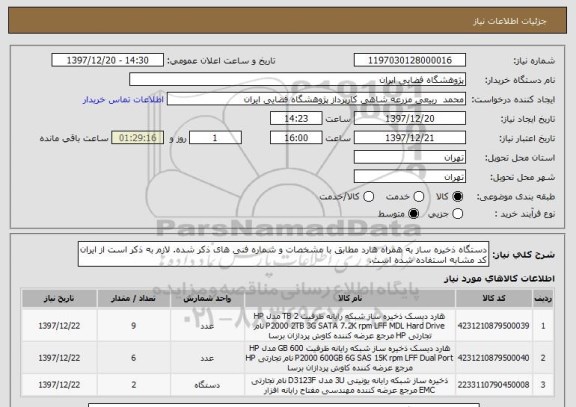Click the buyer organization name field
The height and width of the screenshot is (407, 576).
point(298,80)
